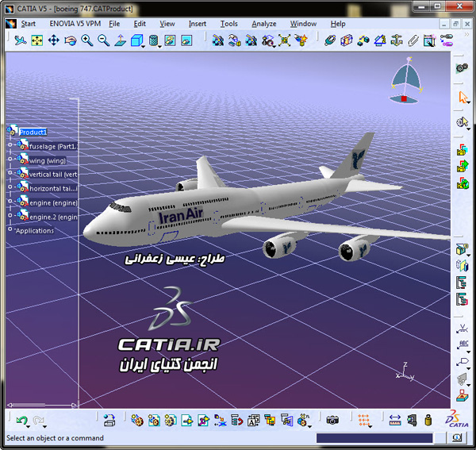Open the Insert menu

click(x=198, y=24)
